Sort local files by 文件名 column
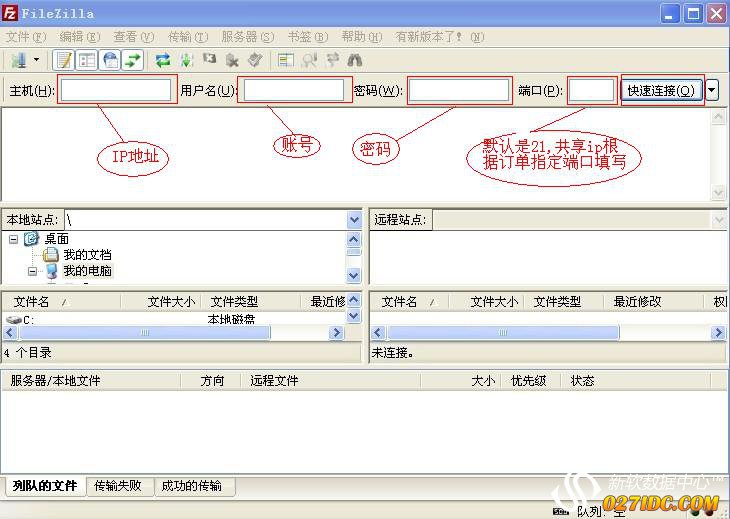The image size is (730, 519). pyautogui.click(x=61, y=302)
